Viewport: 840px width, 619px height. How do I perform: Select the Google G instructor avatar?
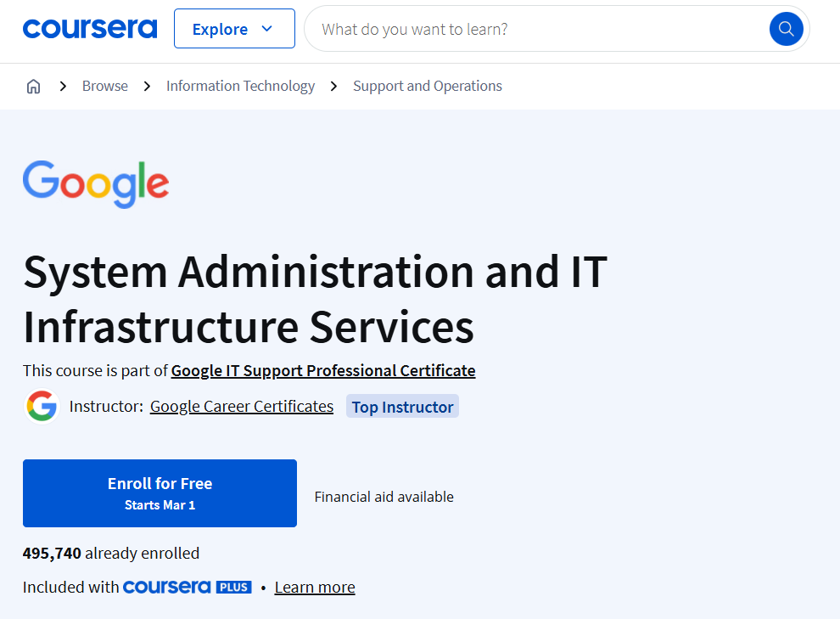click(x=40, y=406)
